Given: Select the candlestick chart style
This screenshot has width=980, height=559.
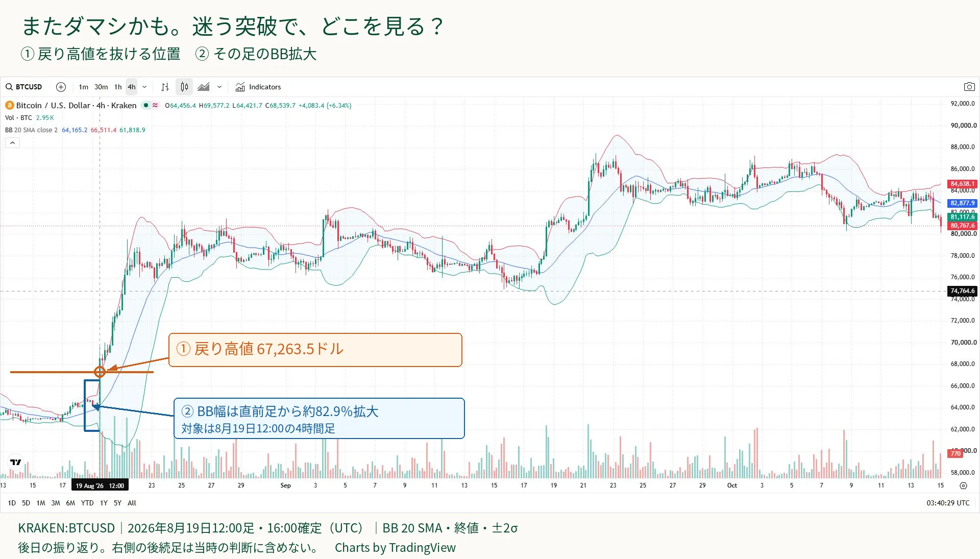Looking at the screenshot, I should (184, 87).
